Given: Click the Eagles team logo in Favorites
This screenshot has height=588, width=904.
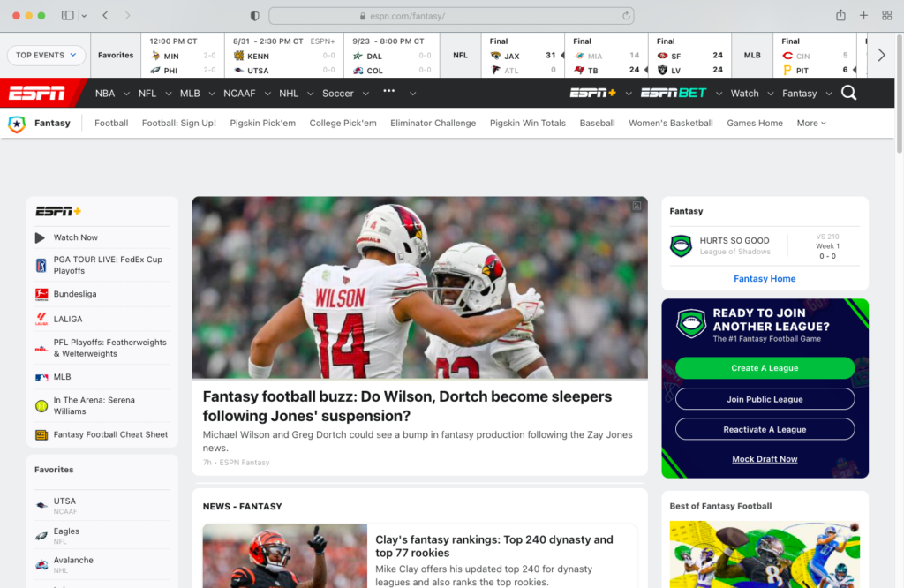Looking at the screenshot, I should (41, 536).
